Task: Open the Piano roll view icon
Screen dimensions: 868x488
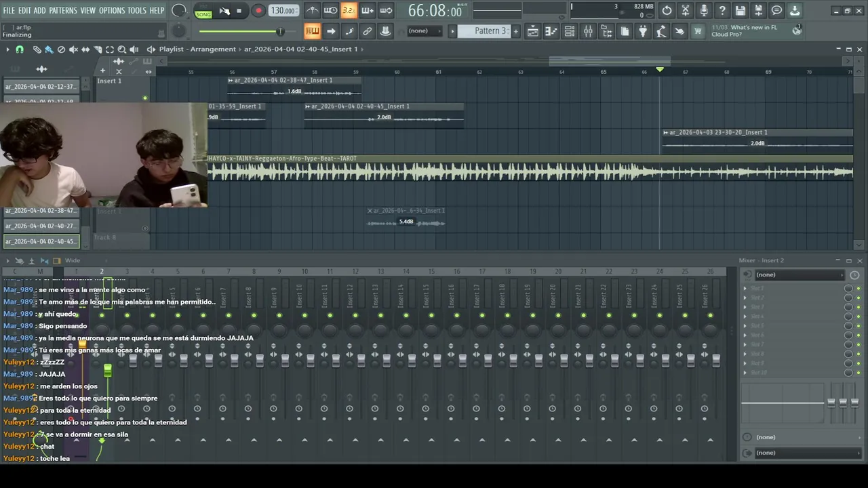Action: click(551, 31)
